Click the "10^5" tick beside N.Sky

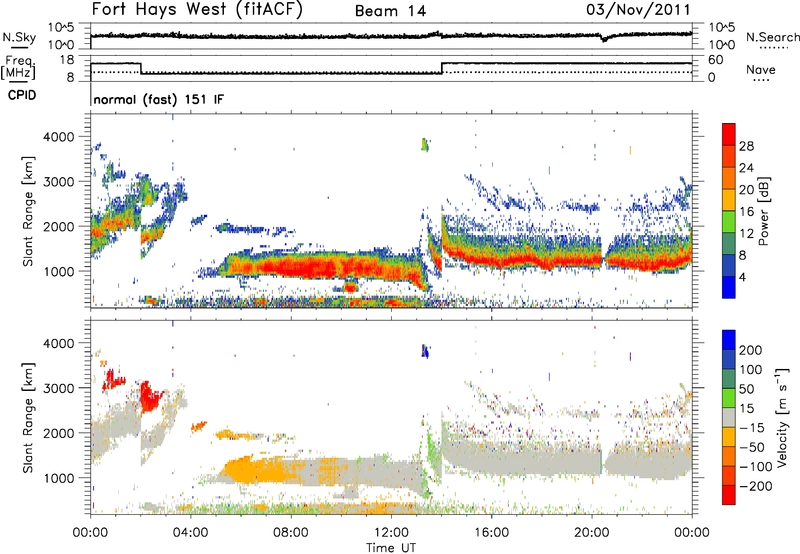click(x=61, y=28)
